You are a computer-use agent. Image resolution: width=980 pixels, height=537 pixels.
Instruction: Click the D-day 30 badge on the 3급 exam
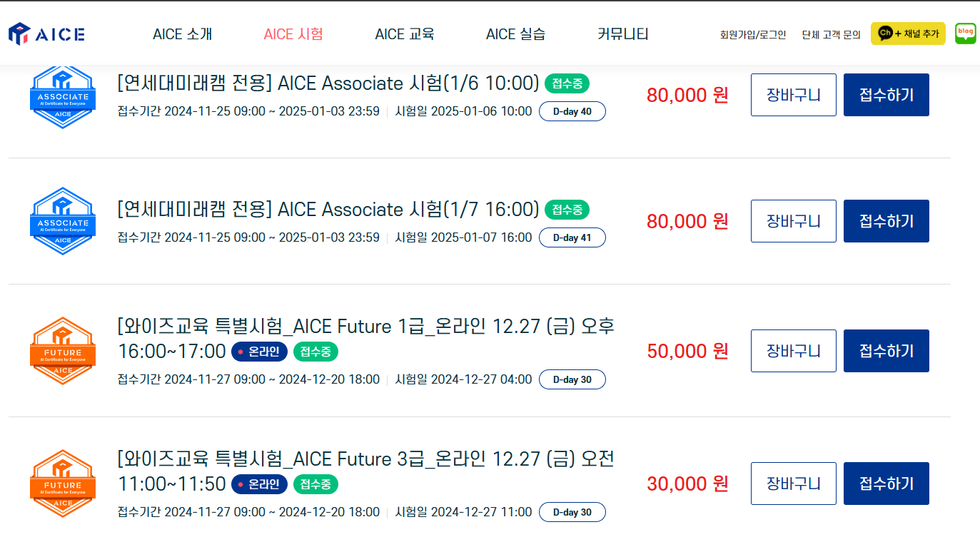tap(572, 511)
